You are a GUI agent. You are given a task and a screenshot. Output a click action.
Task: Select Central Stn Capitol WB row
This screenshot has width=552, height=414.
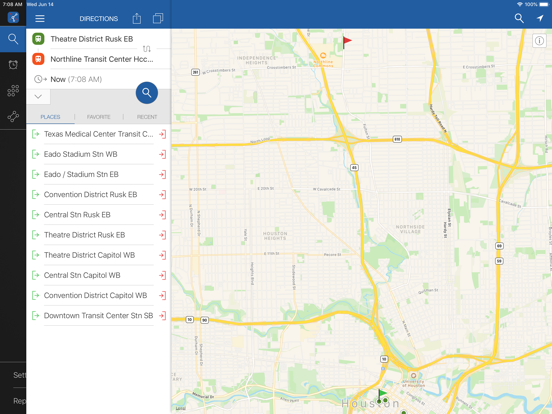click(x=99, y=275)
